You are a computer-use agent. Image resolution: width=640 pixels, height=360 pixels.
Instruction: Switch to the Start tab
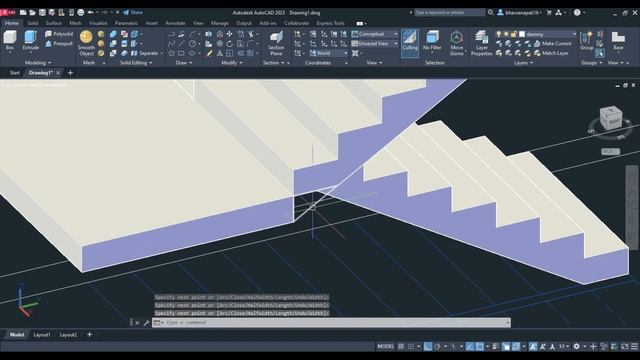[14, 73]
